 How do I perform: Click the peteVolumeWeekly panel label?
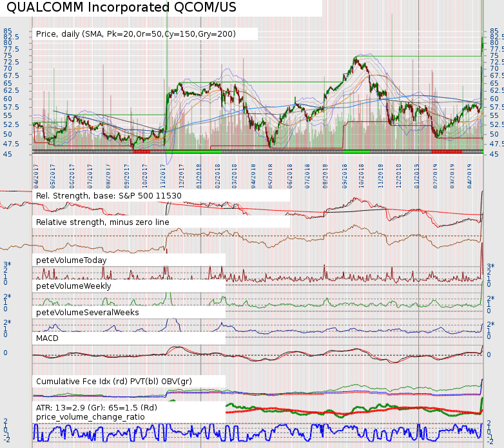click(x=73, y=286)
